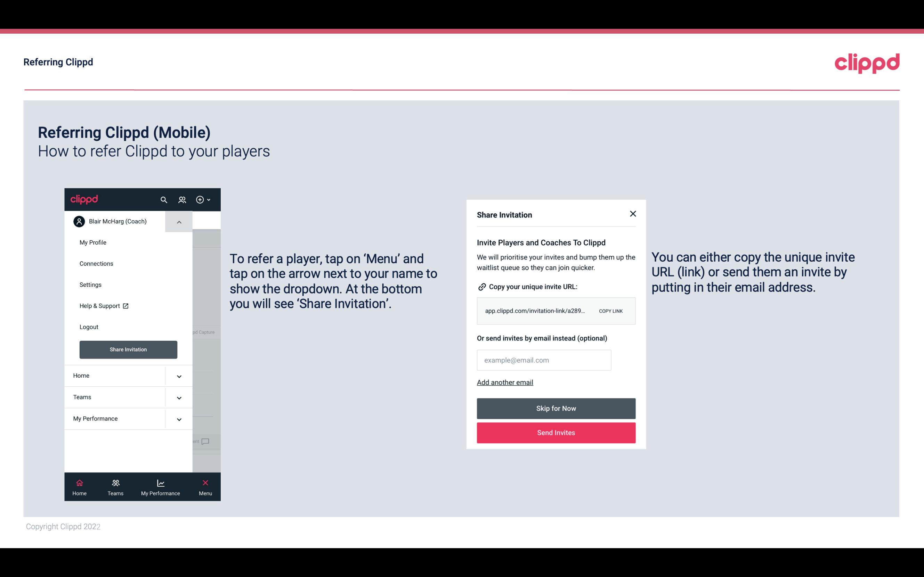Screen dimensions: 924x577
Task: Expand the My Performance dropdown in sidebar
Action: click(179, 419)
